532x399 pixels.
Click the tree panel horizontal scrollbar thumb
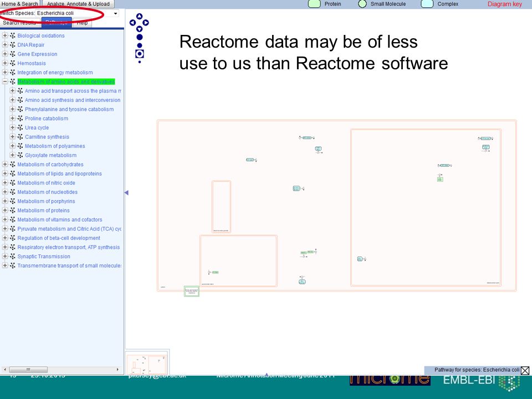(x=28, y=370)
